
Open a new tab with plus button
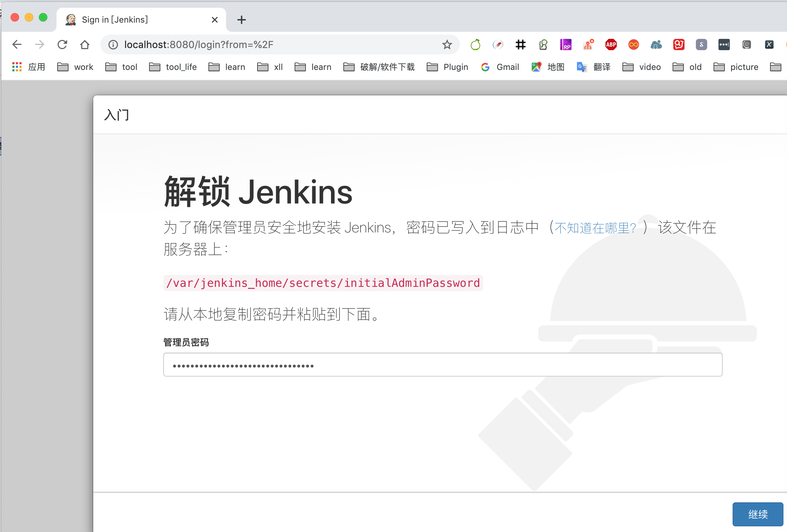[242, 20]
